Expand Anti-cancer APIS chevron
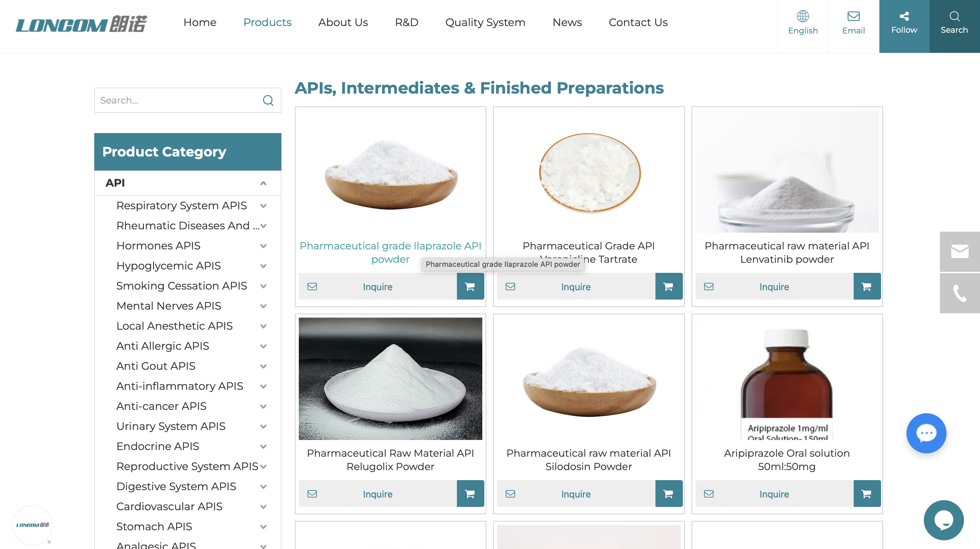The width and height of the screenshot is (980, 549). [x=263, y=406]
